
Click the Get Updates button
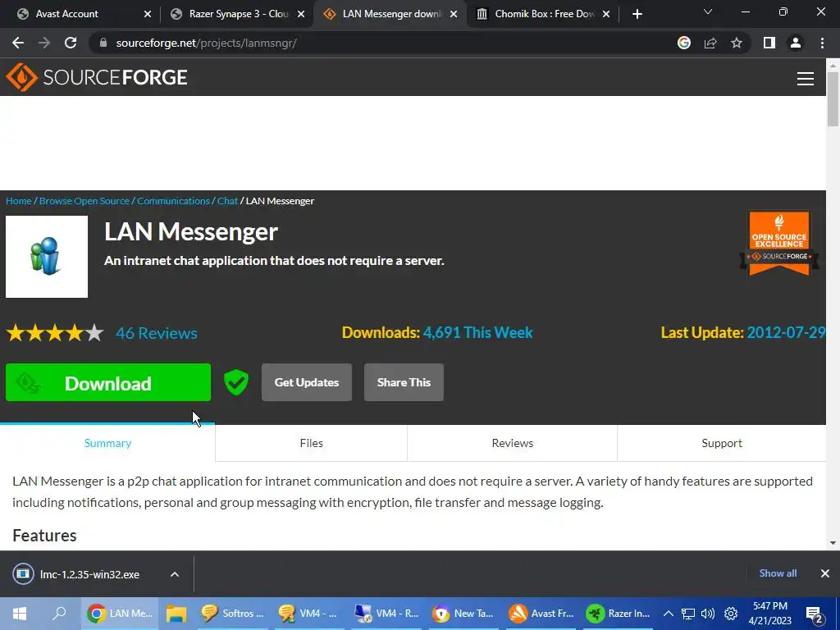coord(307,382)
